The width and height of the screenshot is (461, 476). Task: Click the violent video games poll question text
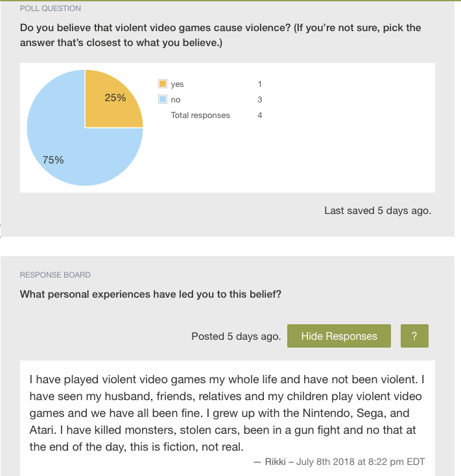pyautogui.click(x=220, y=35)
